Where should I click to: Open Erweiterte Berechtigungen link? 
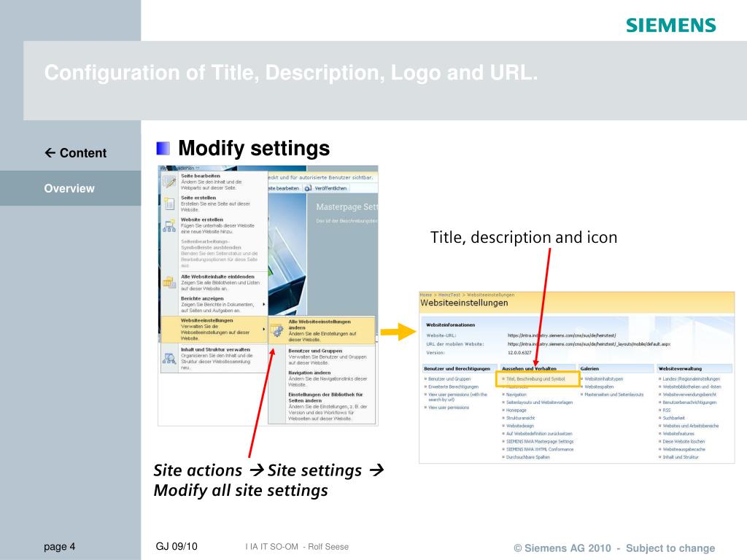(x=453, y=386)
